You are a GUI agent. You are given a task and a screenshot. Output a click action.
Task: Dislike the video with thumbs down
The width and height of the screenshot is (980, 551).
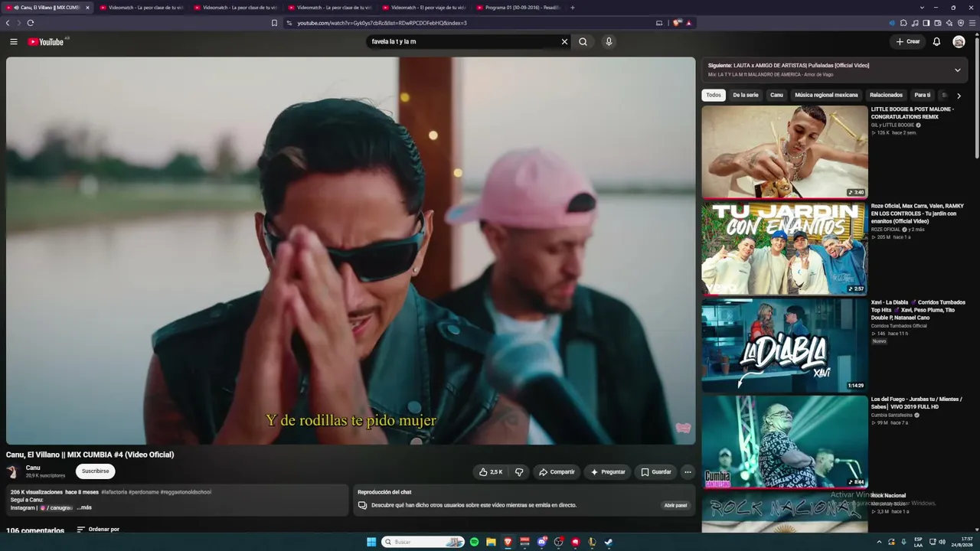518,472
